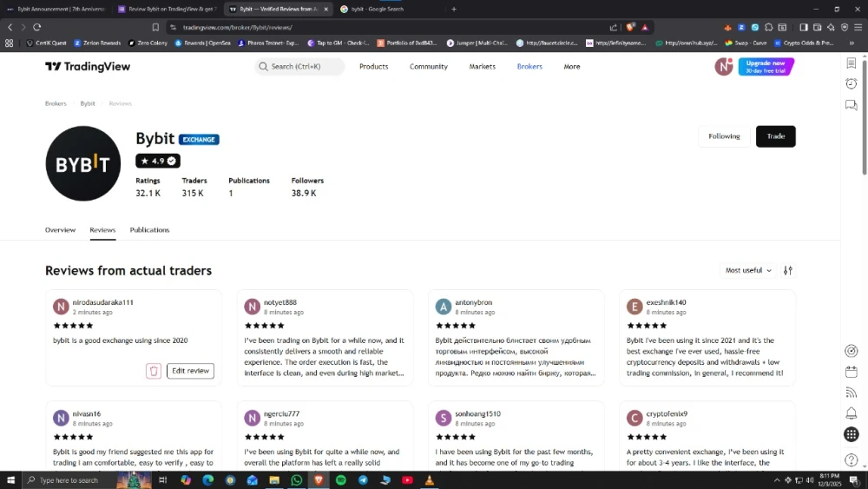Image resolution: width=868 pixels, height=489 pixels.
Task: Switch to the Publications tab
Action: [x=149, y=230]
